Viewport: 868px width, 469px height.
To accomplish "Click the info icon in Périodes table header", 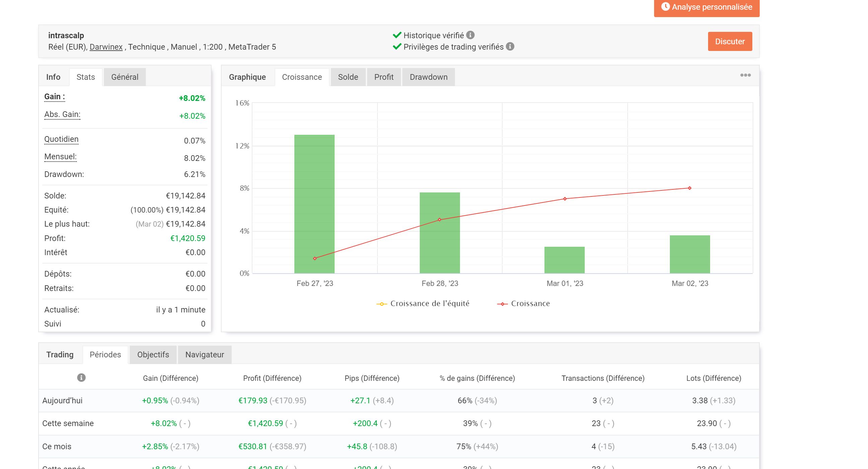I will click(81, 378).
